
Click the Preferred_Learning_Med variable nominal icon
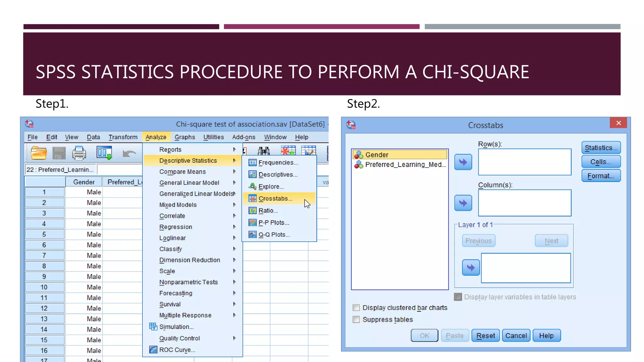pyautogui.click(x=359, y=164)
